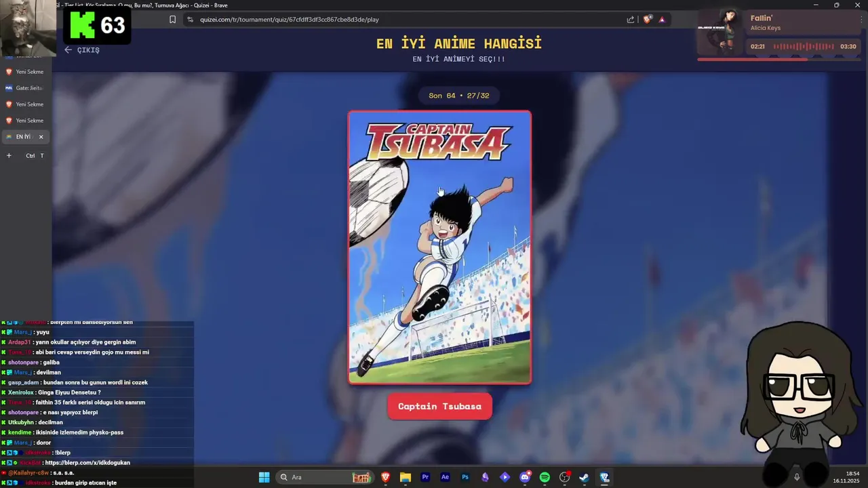
Task: Open Discord from the taskbar
Action: point(525,477)
